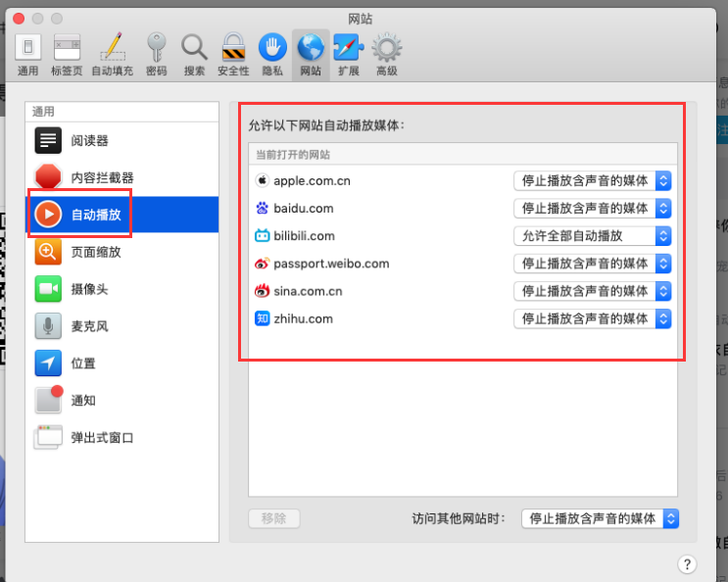Screen dimensions: 728x582
Task: Open the 密码 Passwords key icon
Action: point(157,47)
